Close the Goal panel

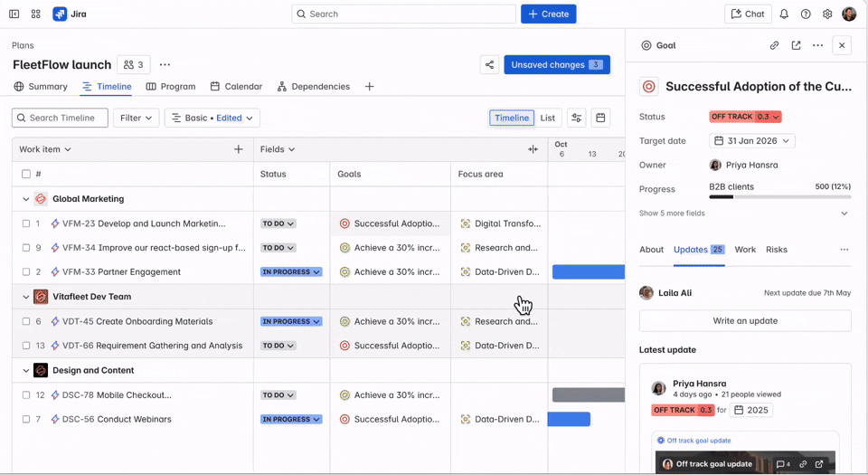pos(842,45)
